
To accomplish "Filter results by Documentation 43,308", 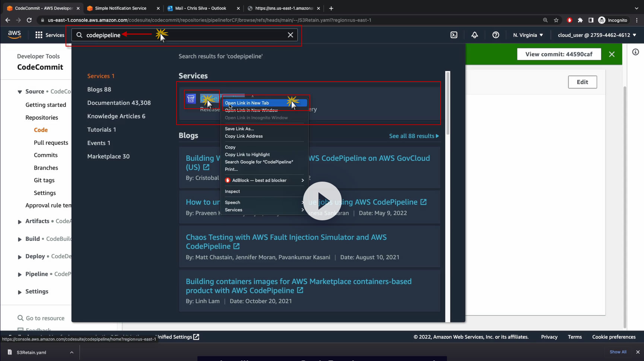I will coord(119,103).
